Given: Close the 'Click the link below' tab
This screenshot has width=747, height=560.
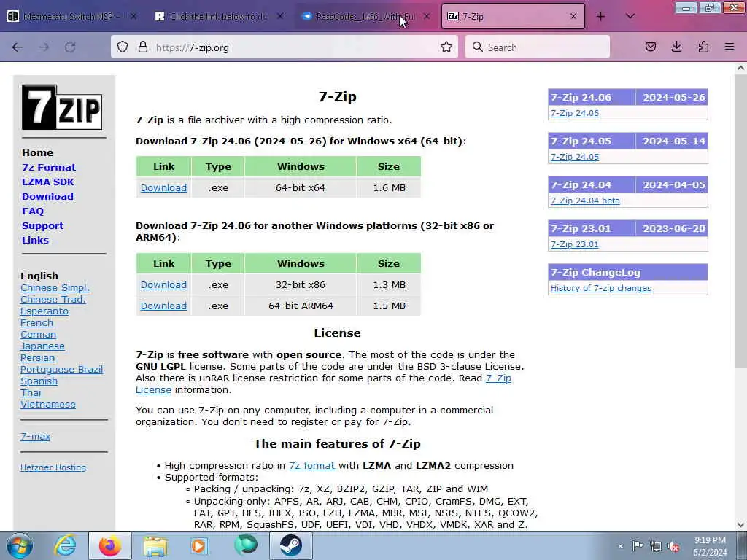Looking at the screenshot, I should pos(280,16).
